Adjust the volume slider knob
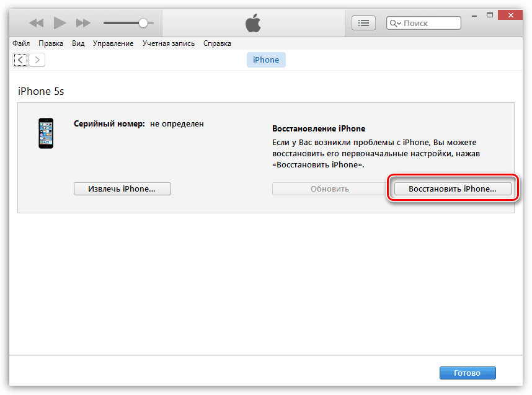Image resolution: width=532 pixels, height=395 pixels. 143,23
